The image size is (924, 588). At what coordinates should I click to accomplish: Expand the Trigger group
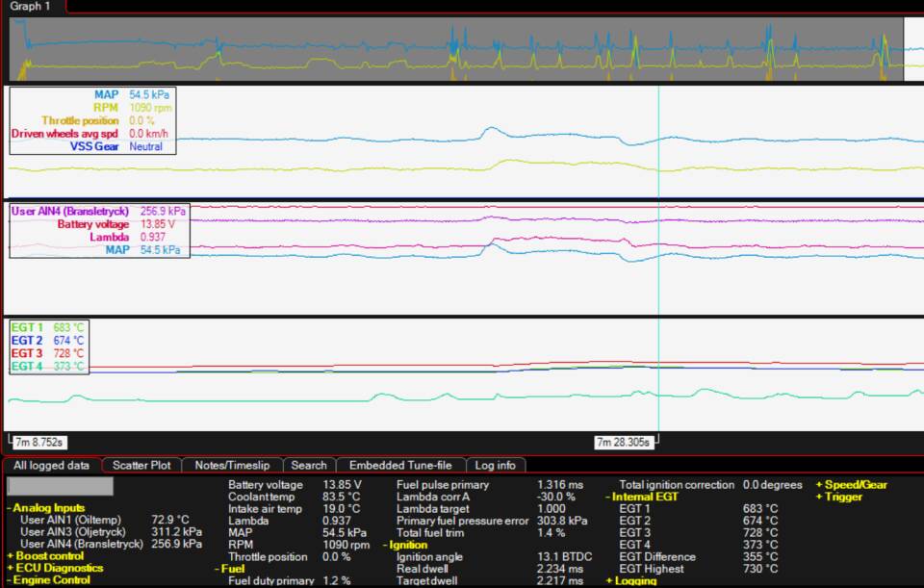pyautogui.click(x=839, y=497)
